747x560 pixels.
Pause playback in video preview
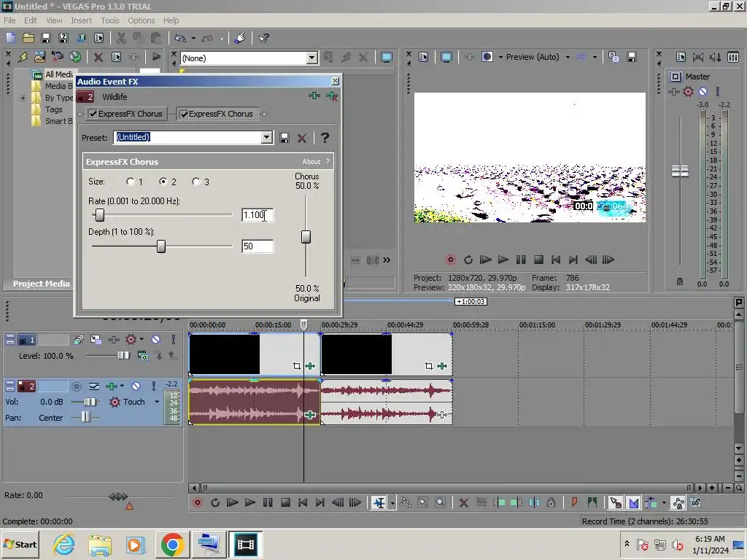pyautogui.click(x=521, y=260)
